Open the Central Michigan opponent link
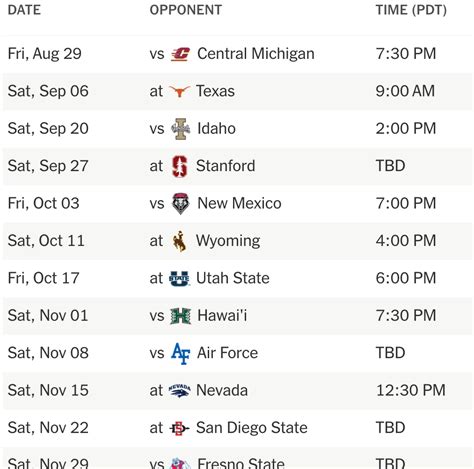This screenshot has height=469, width=474. tap(256, 54)
